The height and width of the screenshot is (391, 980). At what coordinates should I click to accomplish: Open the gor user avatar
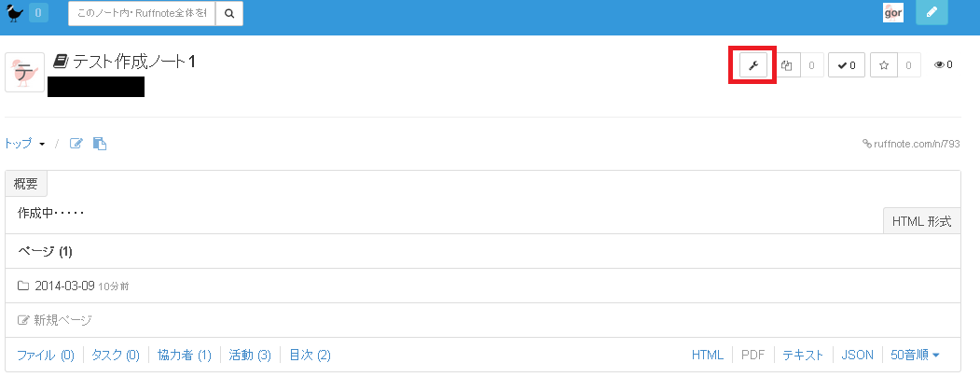click(x=893, y=13)
